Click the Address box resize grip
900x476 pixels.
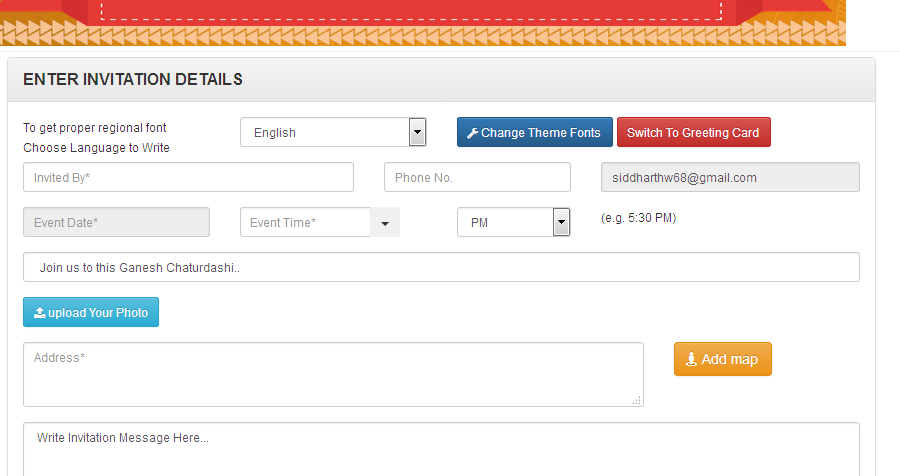[637, 400]
